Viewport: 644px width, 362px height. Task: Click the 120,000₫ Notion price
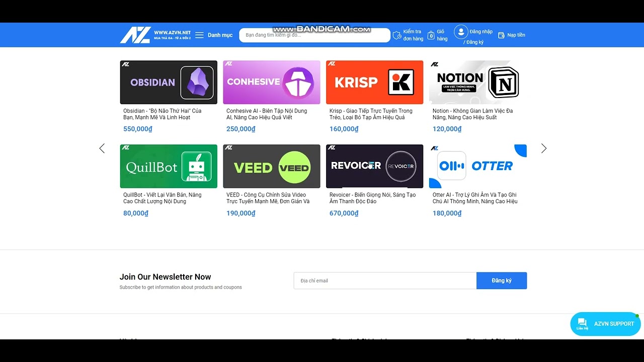447,129
